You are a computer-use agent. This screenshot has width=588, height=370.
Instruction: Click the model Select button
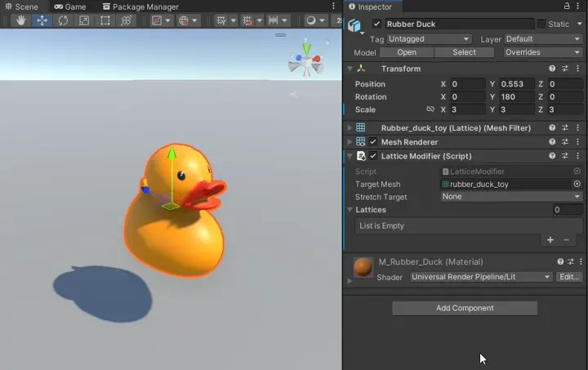(x=464, y=52)
